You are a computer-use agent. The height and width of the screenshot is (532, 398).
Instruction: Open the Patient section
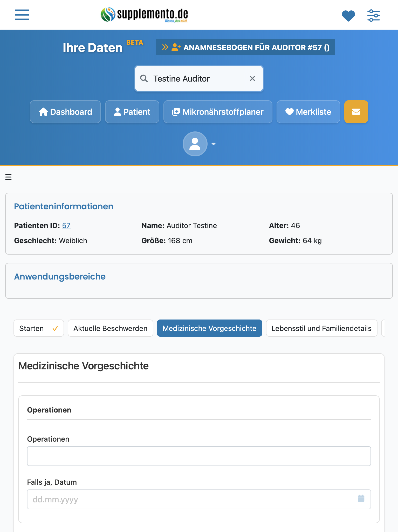[x=132, y=112]
